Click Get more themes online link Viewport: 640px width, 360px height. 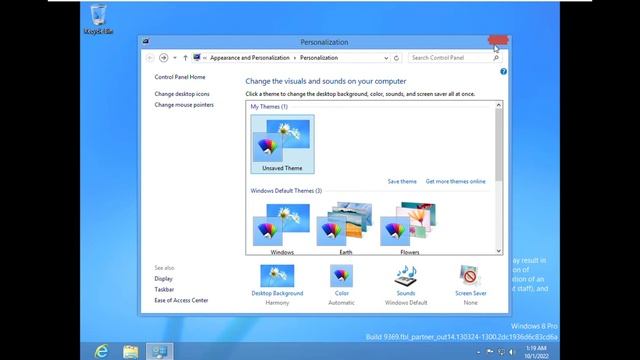point(456,181)
